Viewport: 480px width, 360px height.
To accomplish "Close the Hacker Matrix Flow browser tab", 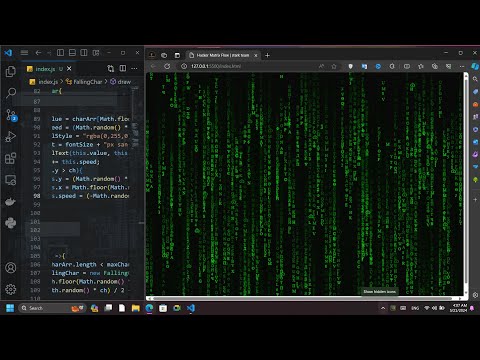I will click(x=256, y=55).
